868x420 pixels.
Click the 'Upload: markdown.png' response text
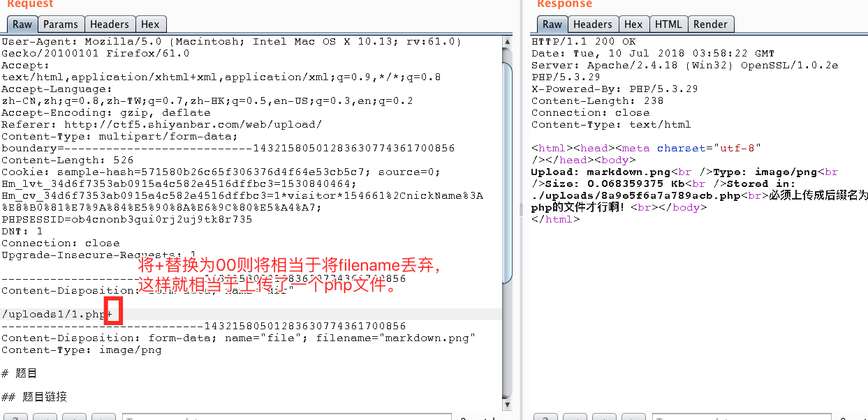[601, 172]
